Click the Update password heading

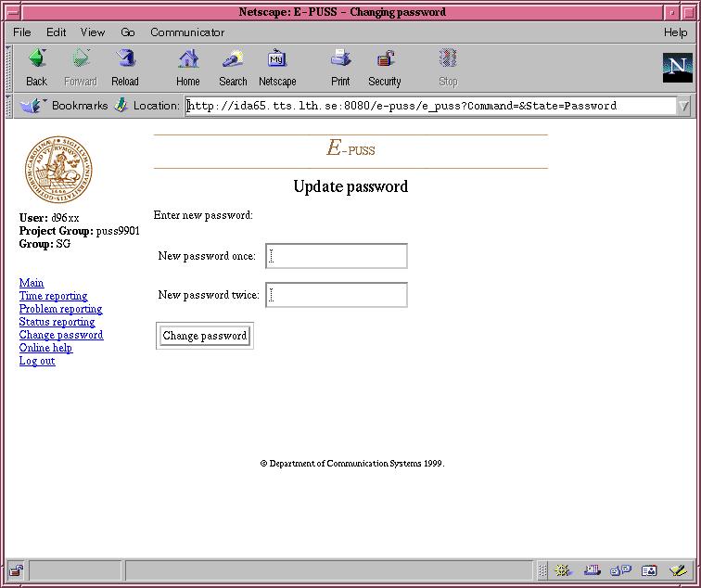(350, 186)
